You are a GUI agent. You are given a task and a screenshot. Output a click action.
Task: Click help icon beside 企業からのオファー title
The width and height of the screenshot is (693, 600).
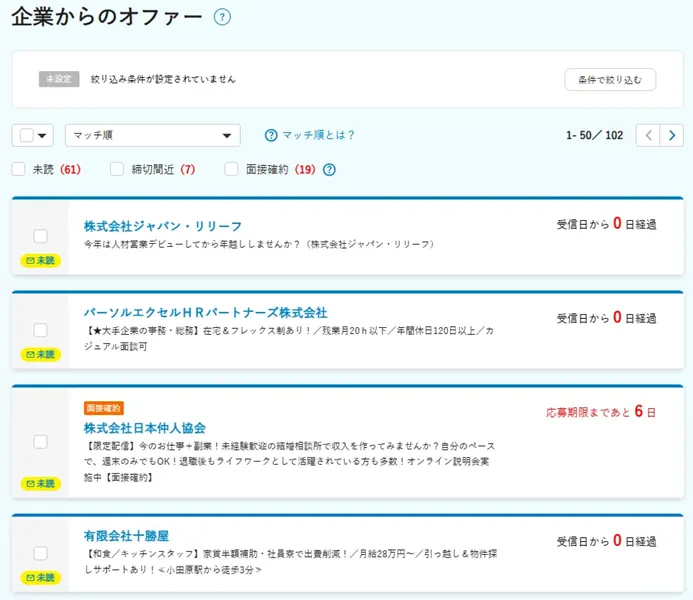click(x=222, y=17)
